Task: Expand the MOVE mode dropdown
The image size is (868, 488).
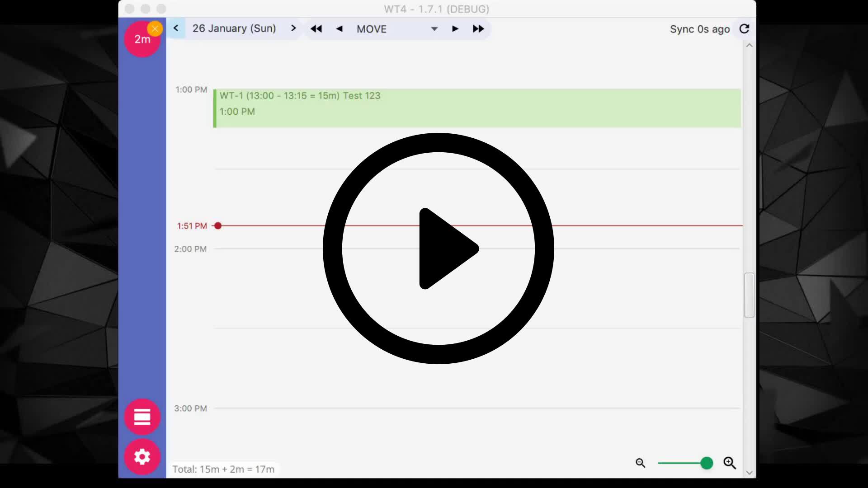Action: tap(434, 28)
